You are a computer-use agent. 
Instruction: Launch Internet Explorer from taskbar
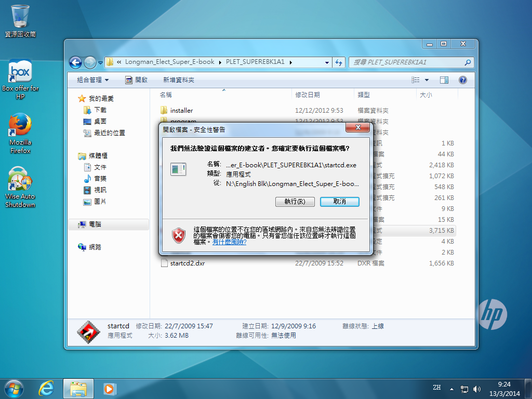(x=46, y=389)
